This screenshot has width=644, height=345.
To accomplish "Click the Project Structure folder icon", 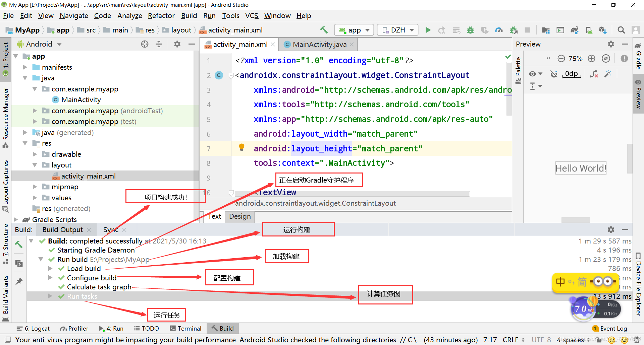I will (x=546, y=30).
